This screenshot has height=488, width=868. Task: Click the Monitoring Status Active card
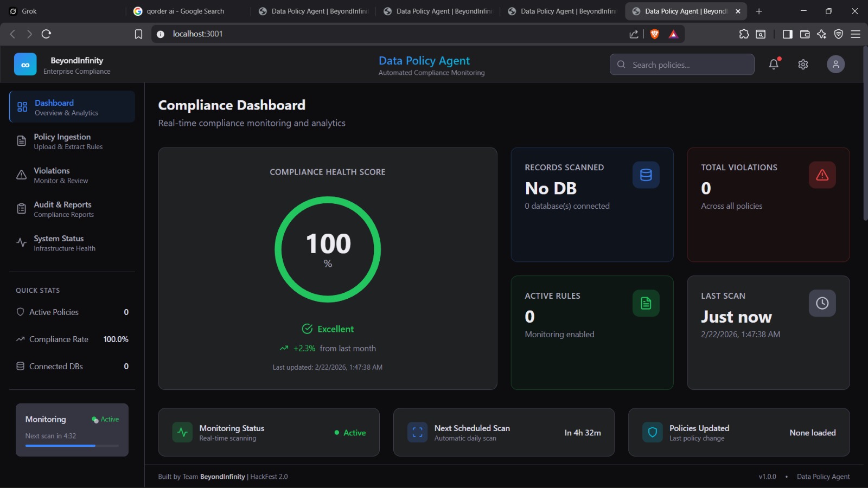click(x=269, y=433)
